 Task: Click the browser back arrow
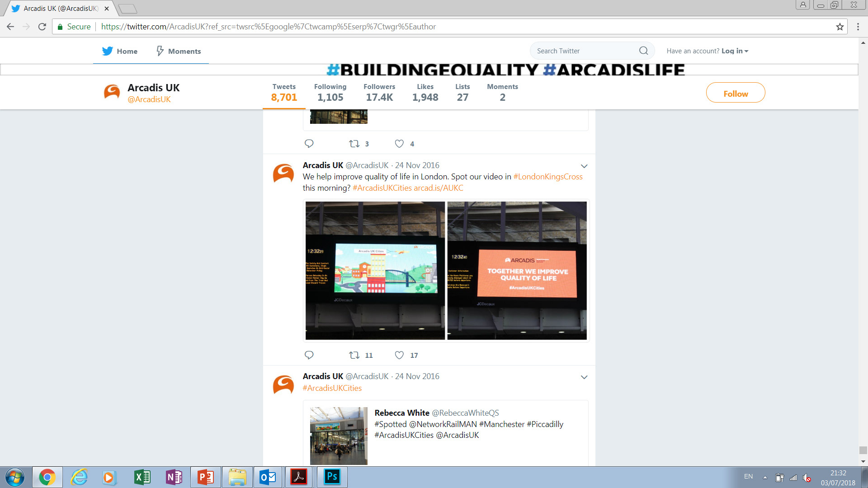click(x=10, y=27)
